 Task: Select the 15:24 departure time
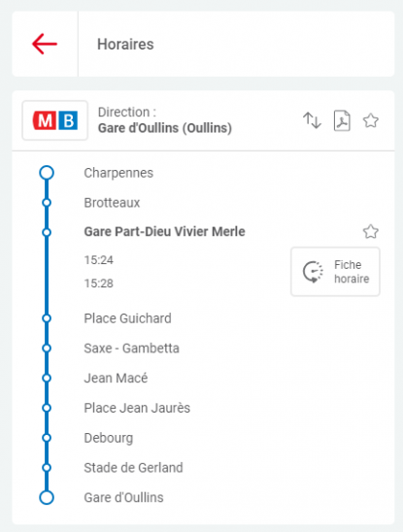(x=98, y=260)
